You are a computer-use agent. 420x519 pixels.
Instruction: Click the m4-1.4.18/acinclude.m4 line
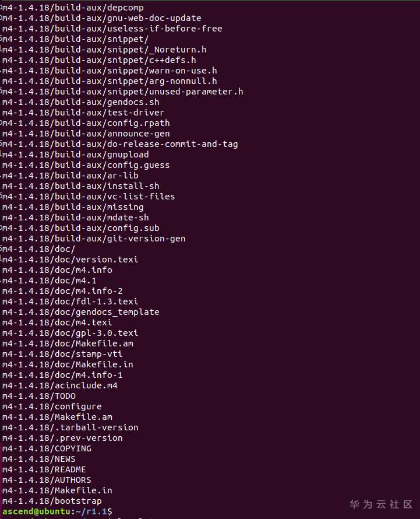point(59,385)
